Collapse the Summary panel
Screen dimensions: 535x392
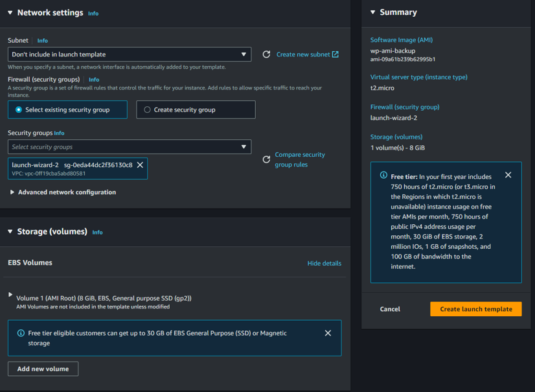point(372,12)
